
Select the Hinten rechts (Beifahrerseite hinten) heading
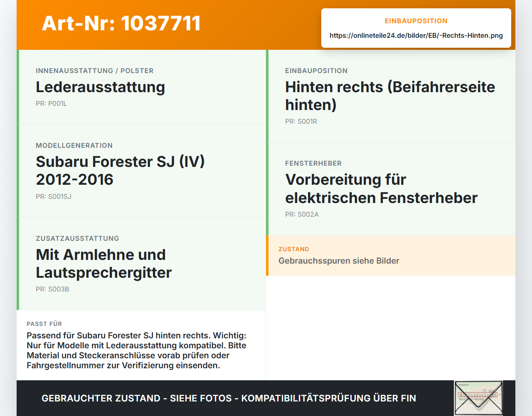click(390, 95)
